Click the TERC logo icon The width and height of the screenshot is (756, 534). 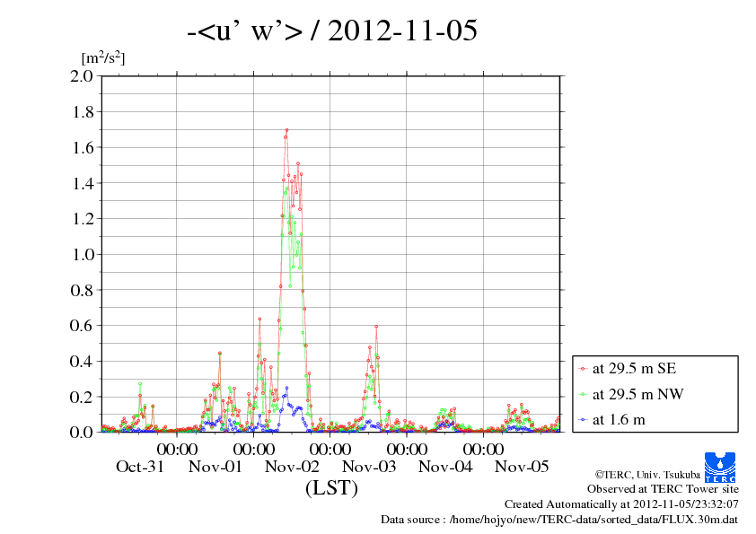(720, 467)
